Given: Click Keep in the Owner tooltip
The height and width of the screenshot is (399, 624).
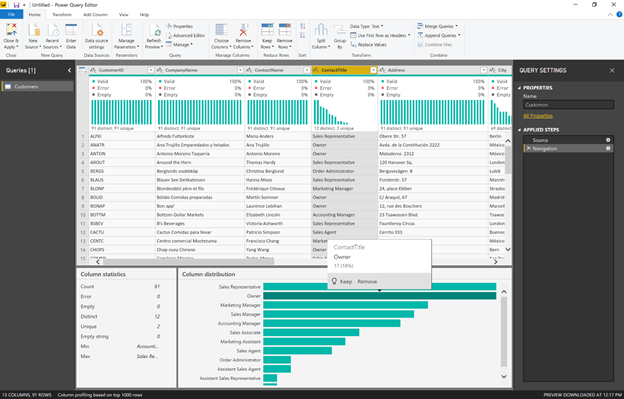Looking at the screenshot, I should [346, 282].
